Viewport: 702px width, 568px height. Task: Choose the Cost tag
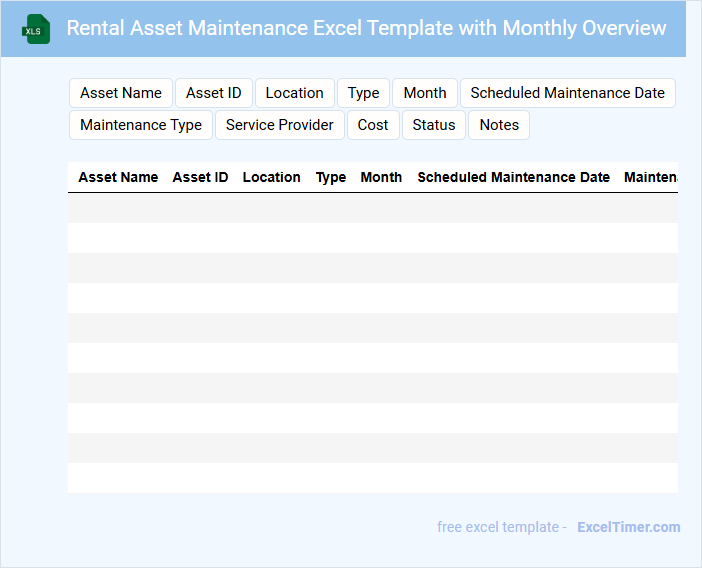pos(373,125)
